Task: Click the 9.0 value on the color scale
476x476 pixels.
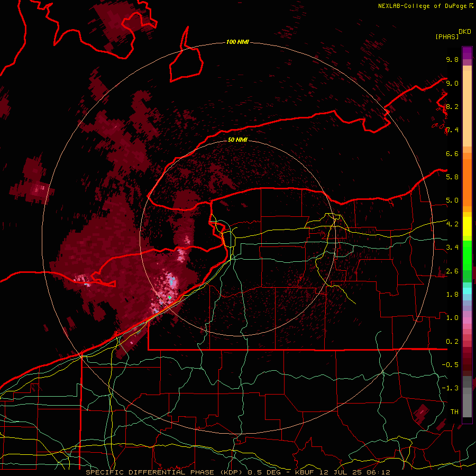Action: tap(452, 83)
